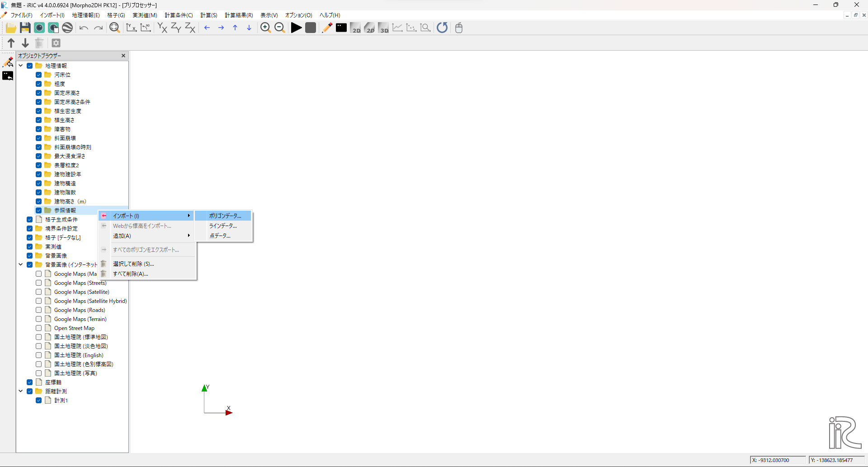Select すべて削除(A)... in context menu
Screen dimensions: 868x467
coord(130,274)
